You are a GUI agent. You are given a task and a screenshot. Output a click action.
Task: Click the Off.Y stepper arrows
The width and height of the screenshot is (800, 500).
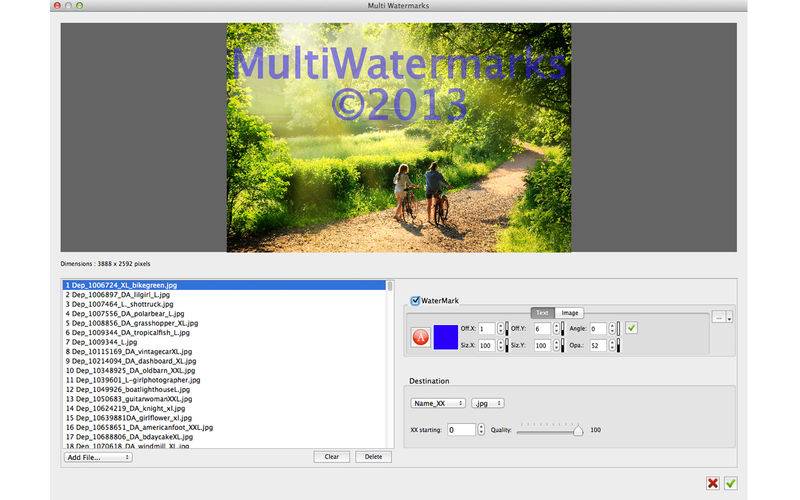[556, 329]
